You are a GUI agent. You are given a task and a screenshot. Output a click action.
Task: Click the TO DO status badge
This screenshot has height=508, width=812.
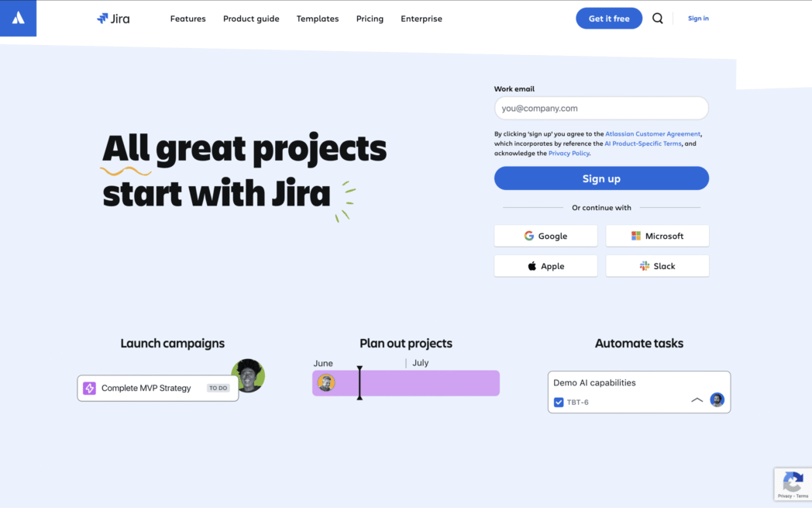[218, 388]
